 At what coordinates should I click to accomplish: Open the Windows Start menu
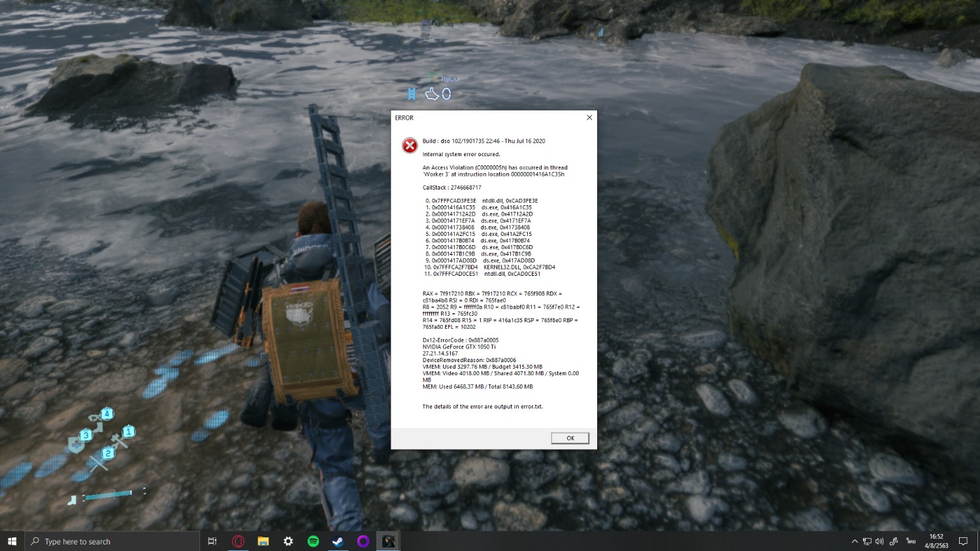(12, 541)
